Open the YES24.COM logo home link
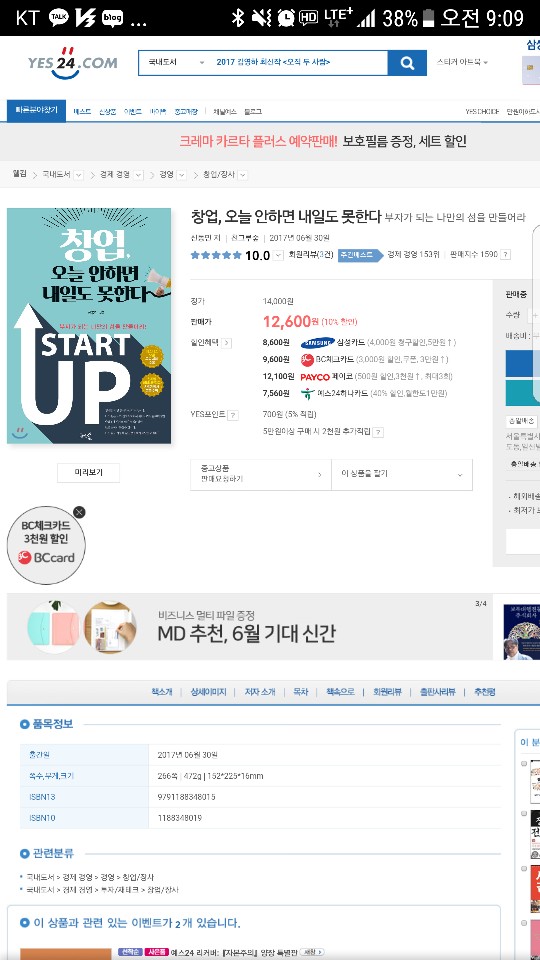 pyautogui.click(x=72, y=63)
